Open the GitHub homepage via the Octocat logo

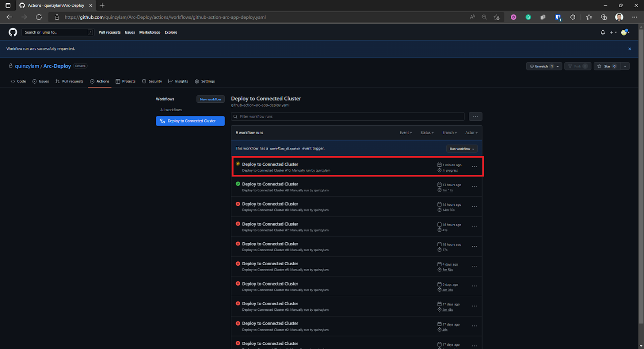13,32
